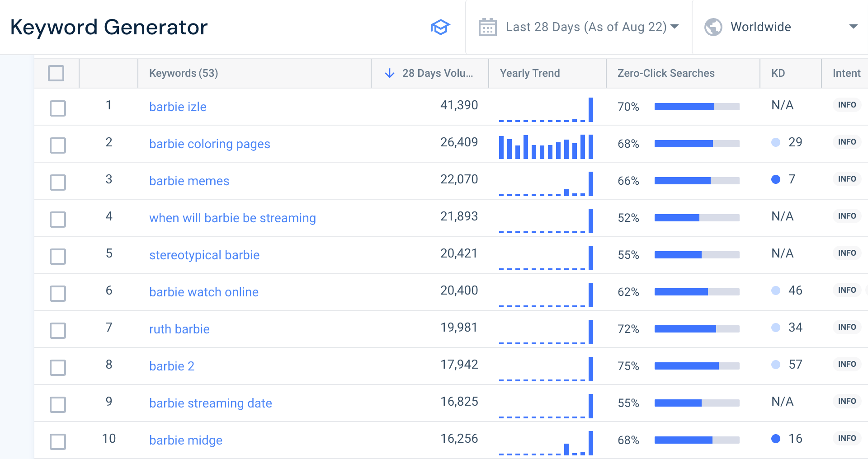868x459 pixels.
Task: Check the checkbox for barbie coloring pages
Action: (x=57, y=145)
